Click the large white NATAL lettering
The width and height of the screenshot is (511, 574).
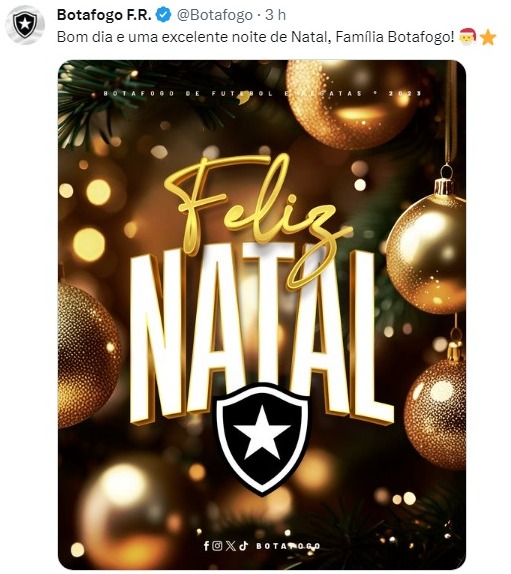coord(262,333)
